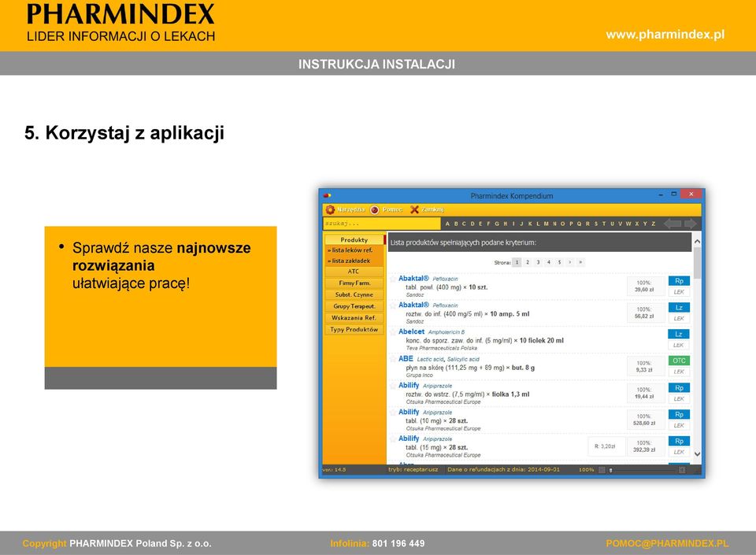Click the green OTC badge for ABE
This screenshot has width=756, height=555.
[x=679, y=361]
